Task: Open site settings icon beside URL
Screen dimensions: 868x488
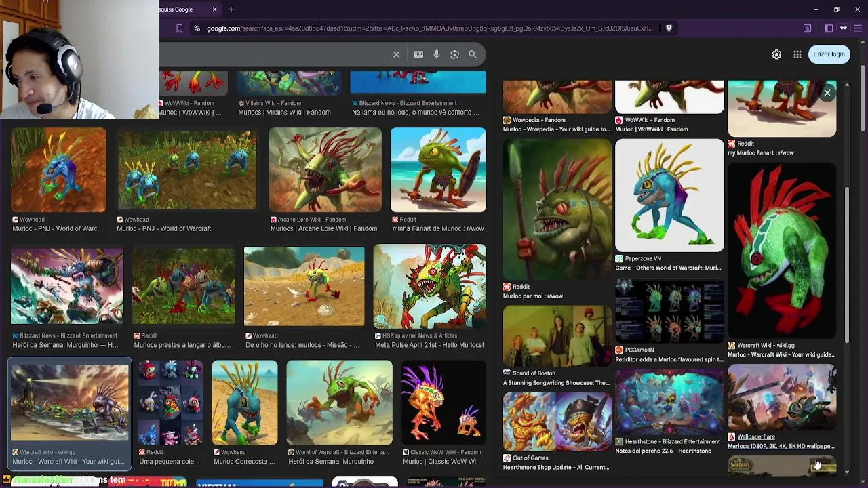Action: tap(197, 28)
